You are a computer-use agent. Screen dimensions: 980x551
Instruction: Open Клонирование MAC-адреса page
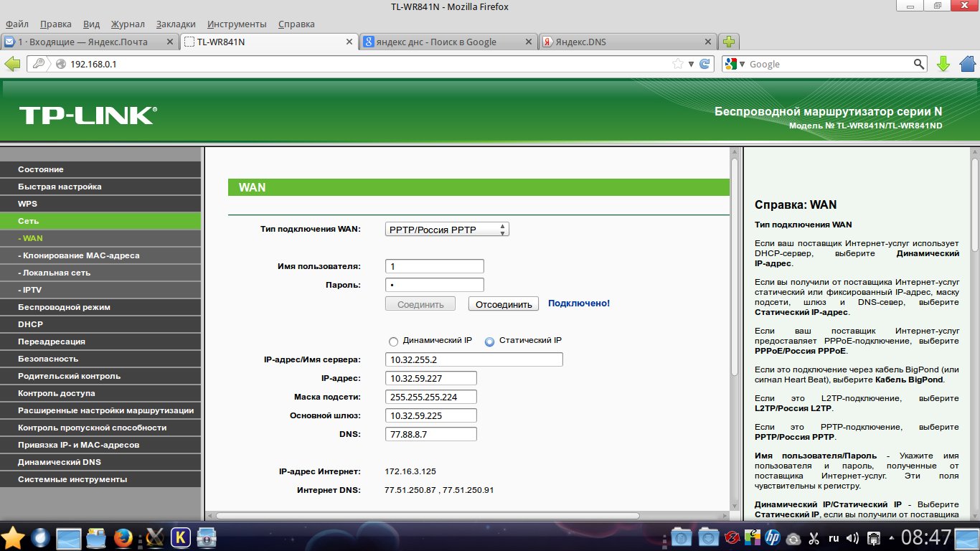(x=100, y=255)
